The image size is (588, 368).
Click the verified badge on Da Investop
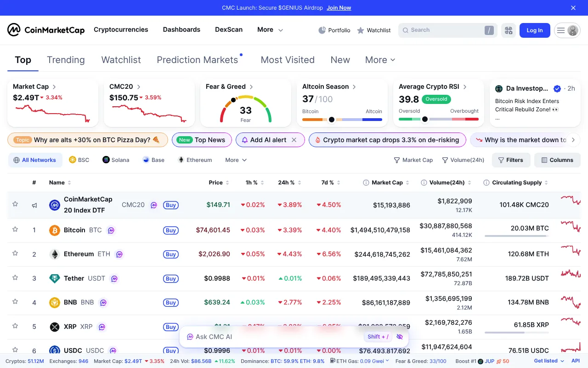coord(557,88)
